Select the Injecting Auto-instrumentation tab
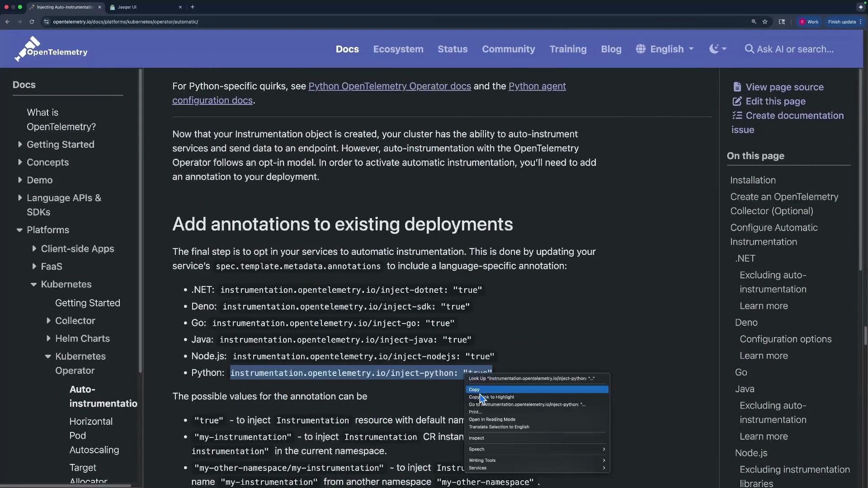Image resolution: width=868 pixels, height=488 pixels. pos(66,7)
